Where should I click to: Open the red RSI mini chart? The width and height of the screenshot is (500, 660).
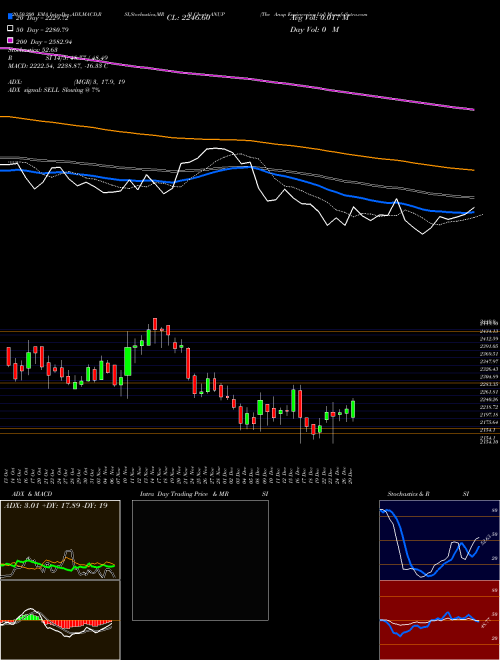click(439, 620)
